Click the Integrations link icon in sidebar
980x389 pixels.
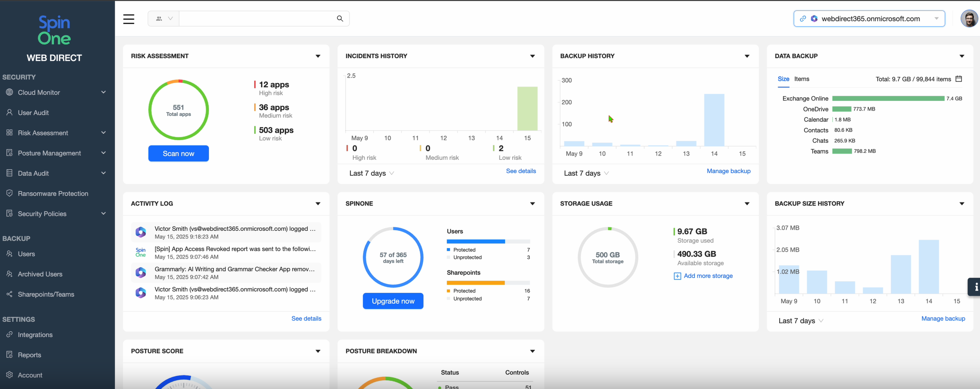point(10,334)
